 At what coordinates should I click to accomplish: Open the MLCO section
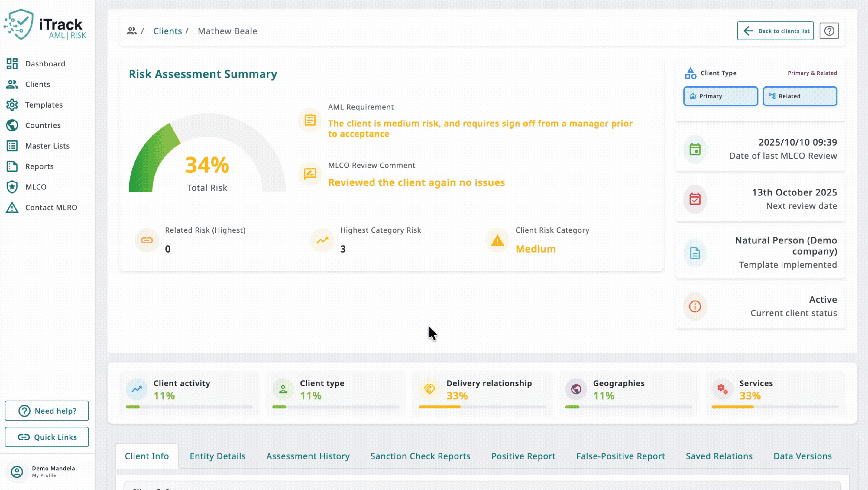coord(36,187)
